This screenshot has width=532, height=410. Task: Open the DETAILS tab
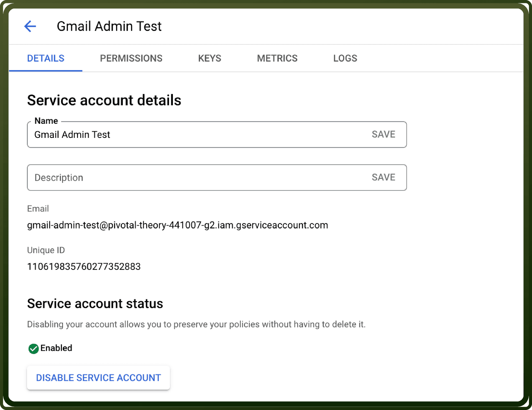(46, 58)
